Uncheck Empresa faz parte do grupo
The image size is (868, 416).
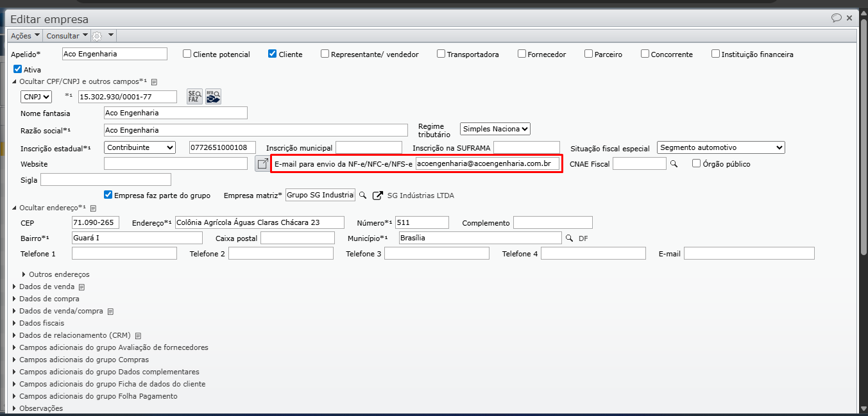108,195
